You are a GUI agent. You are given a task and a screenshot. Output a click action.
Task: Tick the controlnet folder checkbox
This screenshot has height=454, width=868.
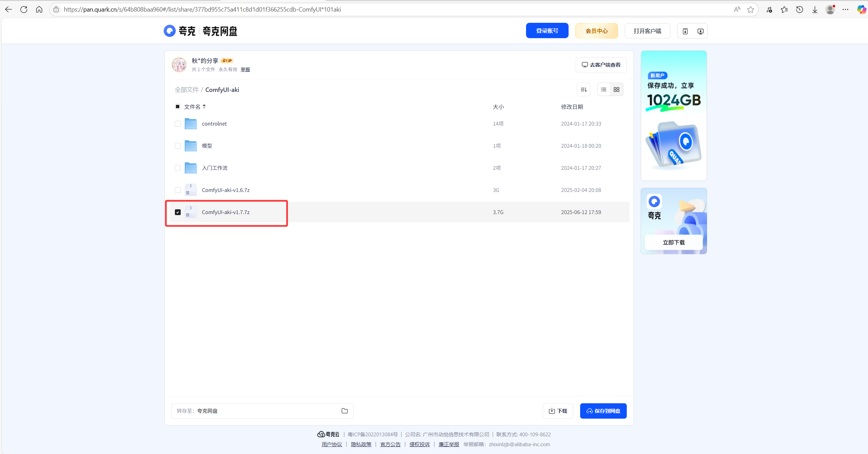tap(178, 124)
